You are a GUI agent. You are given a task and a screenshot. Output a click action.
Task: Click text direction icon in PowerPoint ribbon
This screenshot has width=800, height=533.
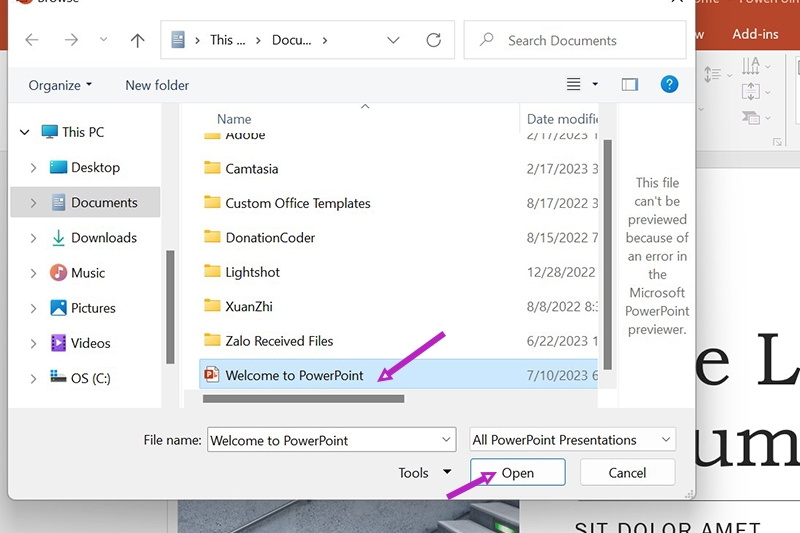pos(751,66)
